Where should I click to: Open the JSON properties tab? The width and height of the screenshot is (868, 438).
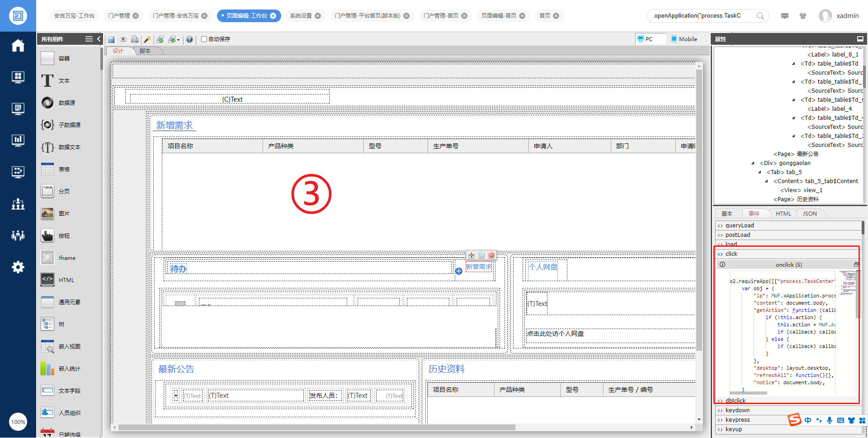pyautogui.click(x=809, y=214)
